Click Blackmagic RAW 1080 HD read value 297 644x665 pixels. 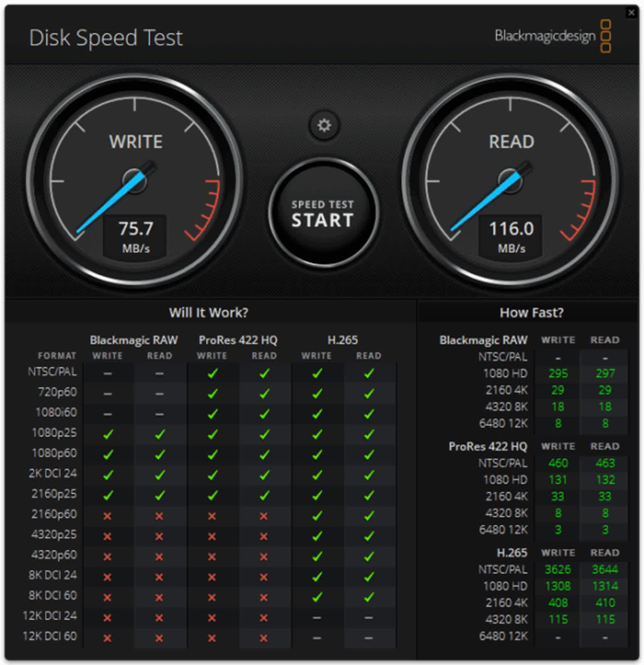tap(605, 374)
